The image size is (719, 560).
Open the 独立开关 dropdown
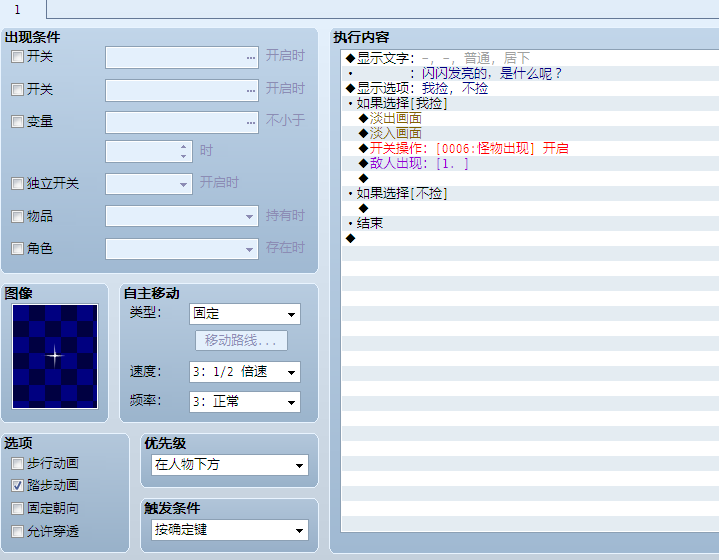tap(149, 184)
